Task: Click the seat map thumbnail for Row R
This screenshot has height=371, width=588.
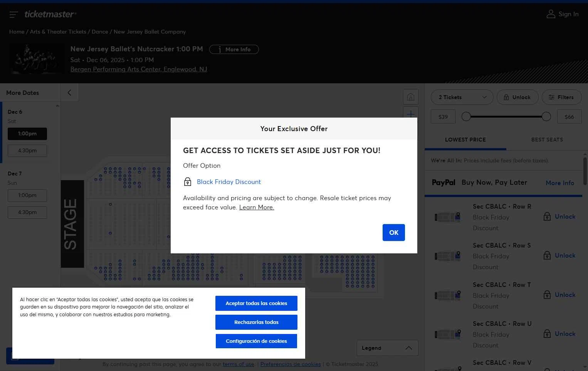Action: pos(448,217)
